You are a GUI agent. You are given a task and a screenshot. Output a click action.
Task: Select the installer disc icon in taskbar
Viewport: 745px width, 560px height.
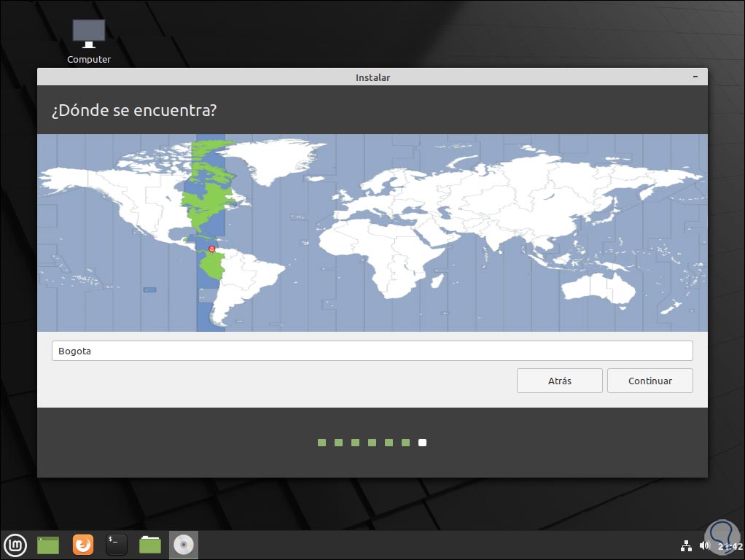(183, 545)
